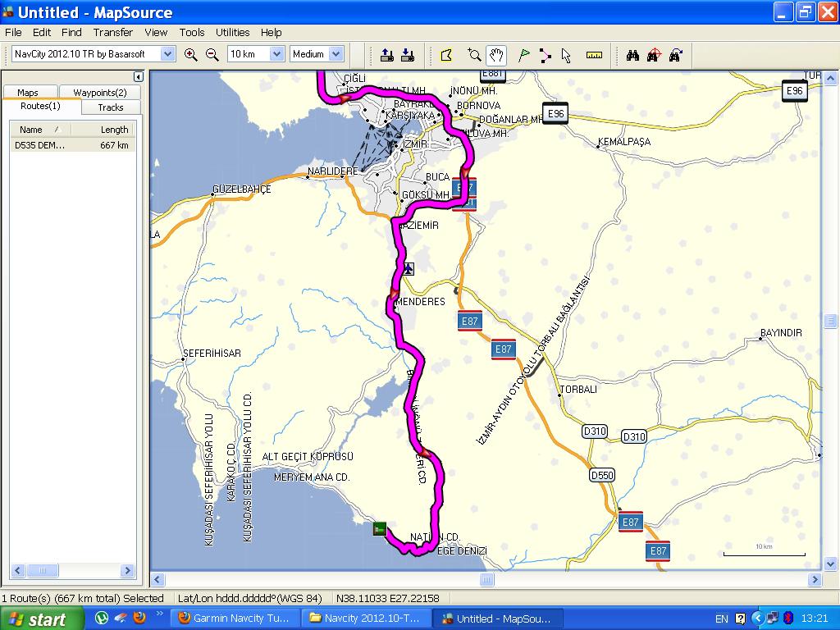
Task: Click the uTorrent quick launch icon
Action: 101,619
